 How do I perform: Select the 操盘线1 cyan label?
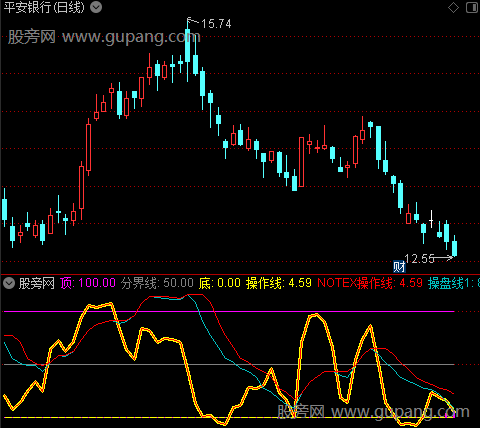click(x=454, y=283)
